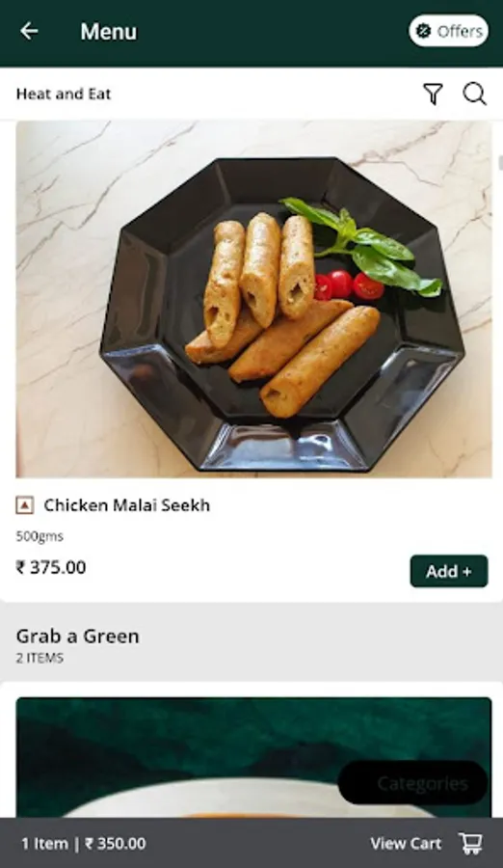Click the ₹375.00 price label
Screen dimensions: 503x868
pyautogui.click(x=51, y=567)
